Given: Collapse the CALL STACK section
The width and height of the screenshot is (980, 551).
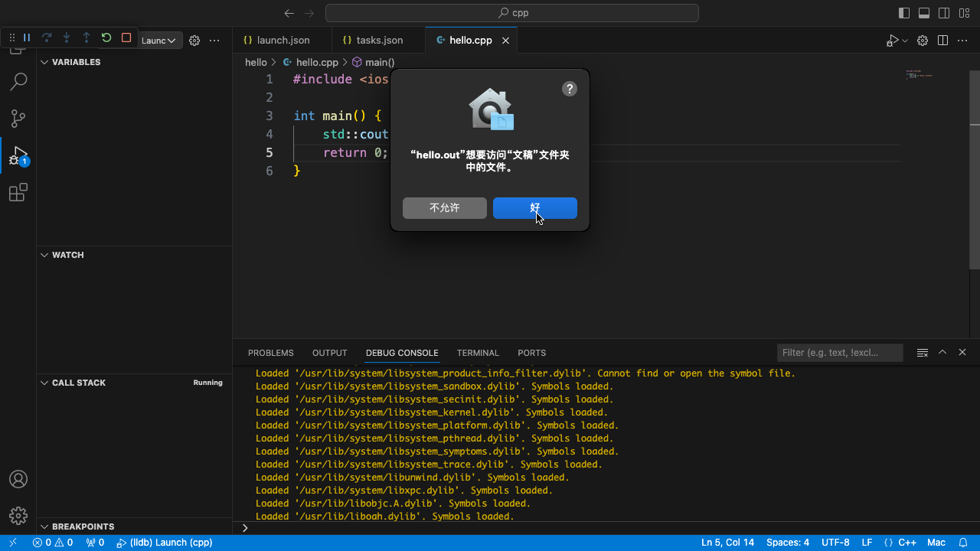Looking at the screenshot, I should pos(134,383).
